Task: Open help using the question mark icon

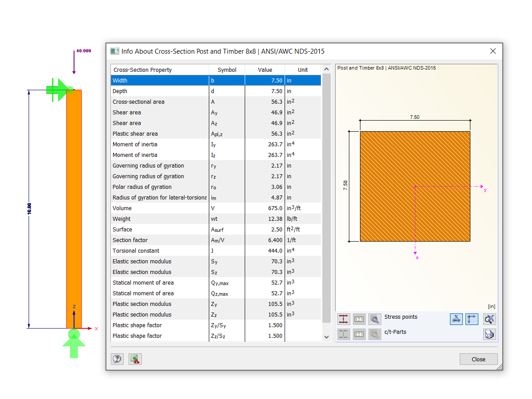Action: 117,359
